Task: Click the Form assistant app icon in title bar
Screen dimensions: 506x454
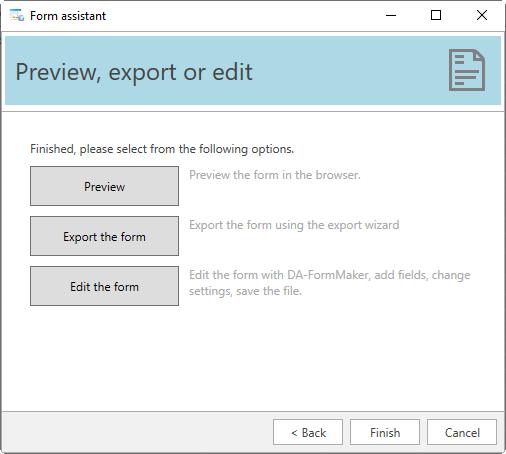Action: pyautogui.click(x=17, y=15)
